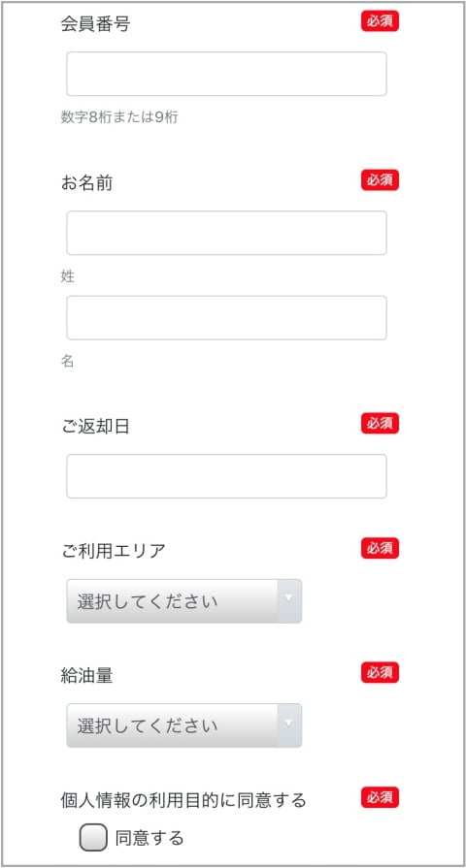Screen dimensions: 466x868
Task: Focus the 姓 name input field
Action: pyautogui.click(x=226, y=233)
